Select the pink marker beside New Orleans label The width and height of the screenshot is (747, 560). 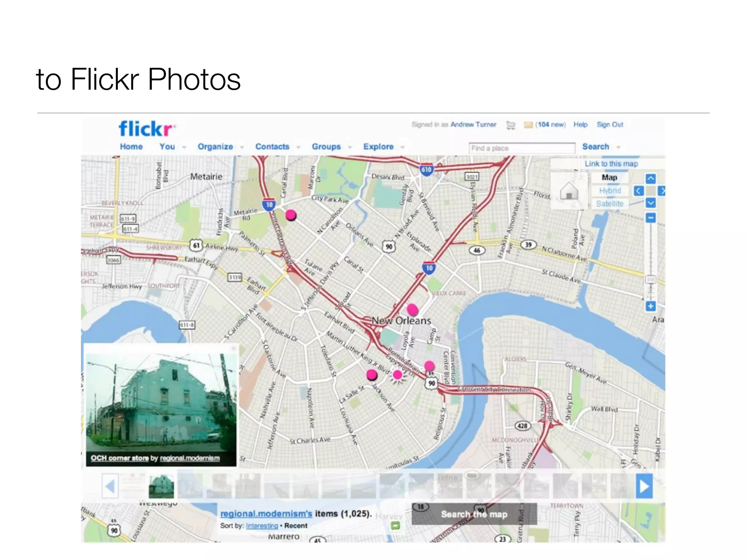pos(413,310)
